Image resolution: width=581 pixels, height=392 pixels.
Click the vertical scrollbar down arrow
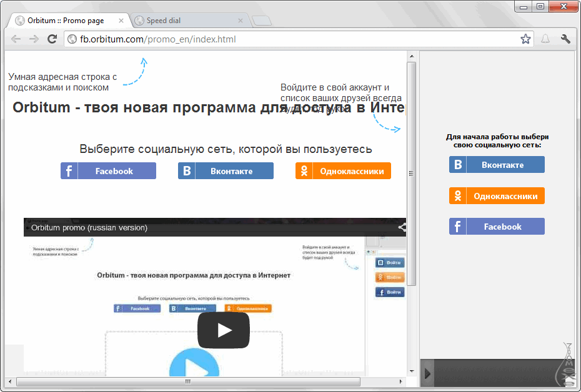tap(412, 371)
